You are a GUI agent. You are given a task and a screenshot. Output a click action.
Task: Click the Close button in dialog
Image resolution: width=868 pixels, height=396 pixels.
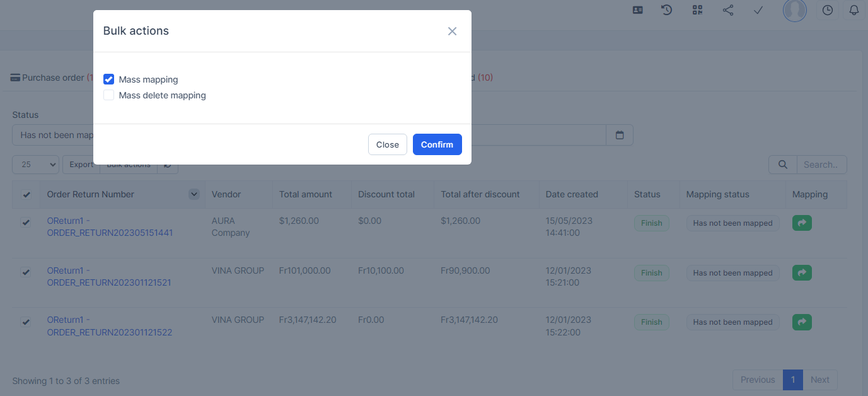387,144
